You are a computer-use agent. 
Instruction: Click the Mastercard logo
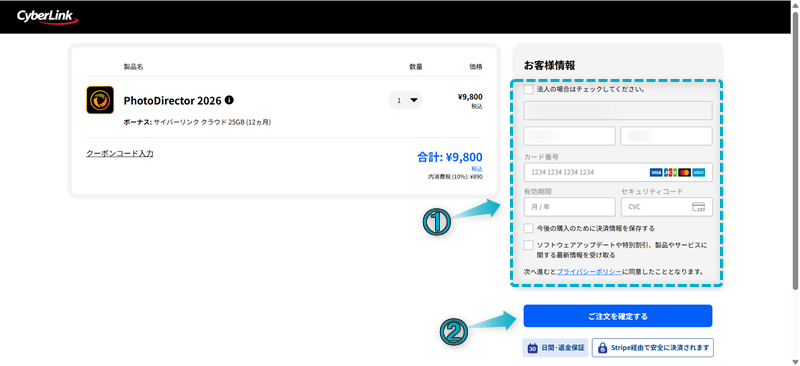(x=684, y=173)
